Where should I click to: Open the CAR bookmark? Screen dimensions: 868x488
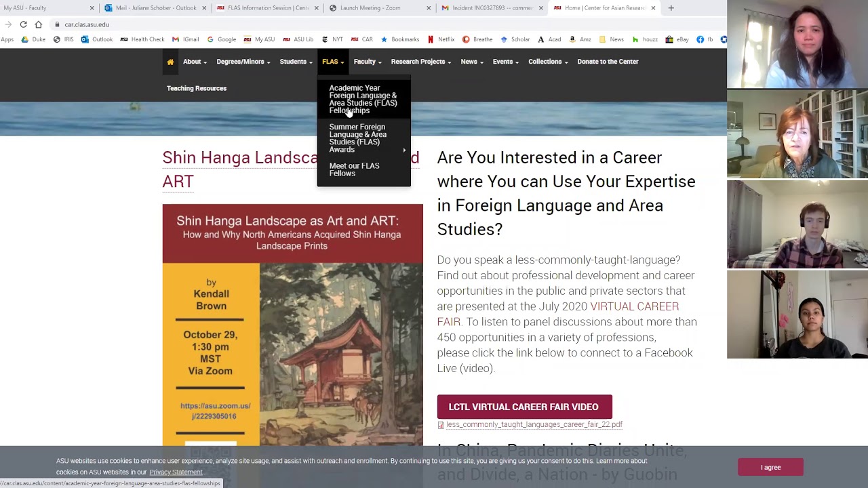[362, 39]
